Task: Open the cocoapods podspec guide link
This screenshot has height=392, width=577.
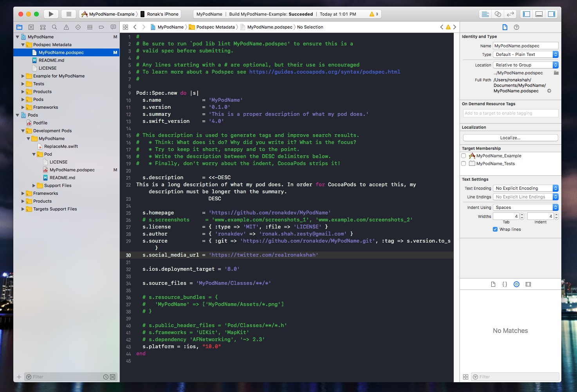Action: tap(325, 72)
